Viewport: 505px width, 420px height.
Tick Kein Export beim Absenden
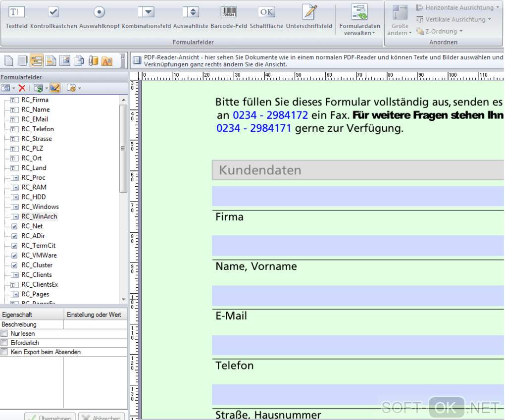(4, 352)
